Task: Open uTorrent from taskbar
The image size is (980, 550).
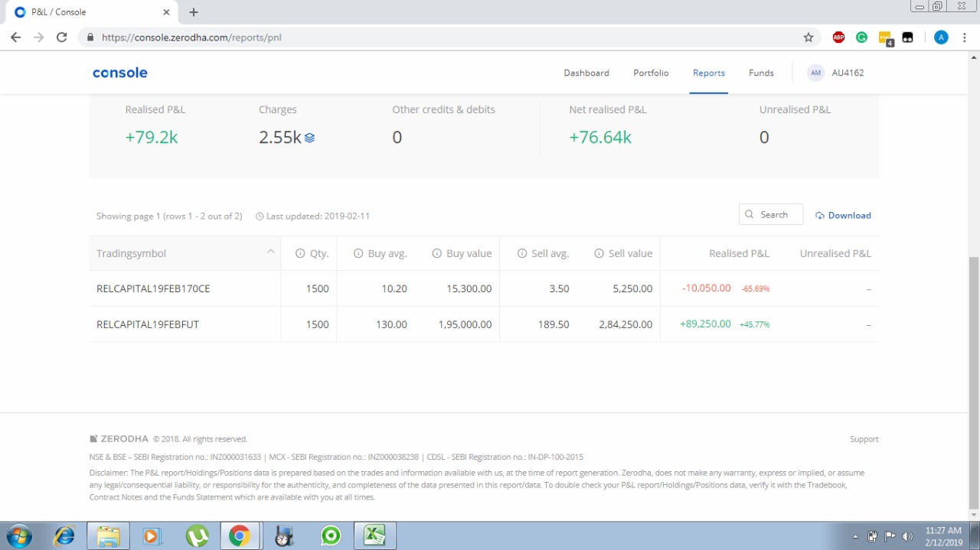Action: point(197,536)
